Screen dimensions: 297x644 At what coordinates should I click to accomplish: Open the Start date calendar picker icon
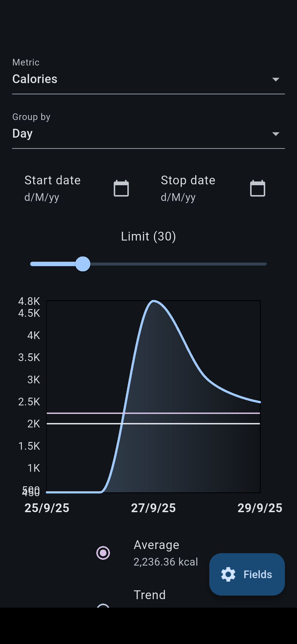[x=121, y=189]
